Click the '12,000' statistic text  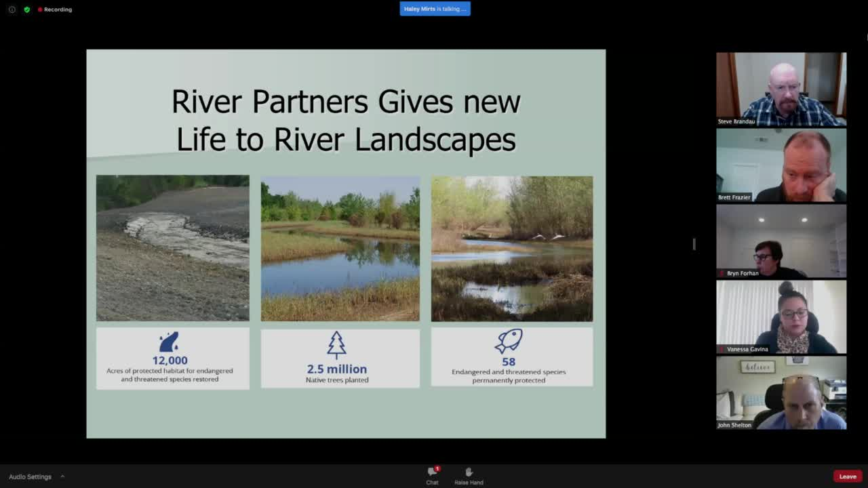tap(170, 361)
